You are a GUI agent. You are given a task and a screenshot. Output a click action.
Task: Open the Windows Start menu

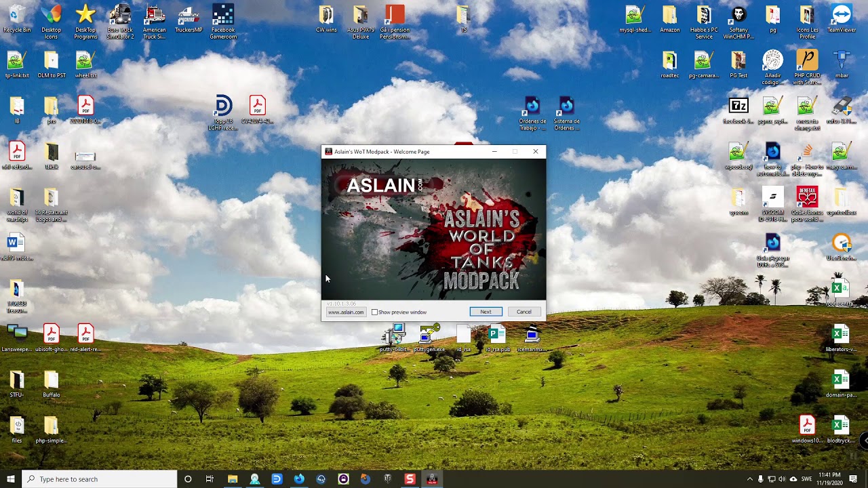point(11,479)
